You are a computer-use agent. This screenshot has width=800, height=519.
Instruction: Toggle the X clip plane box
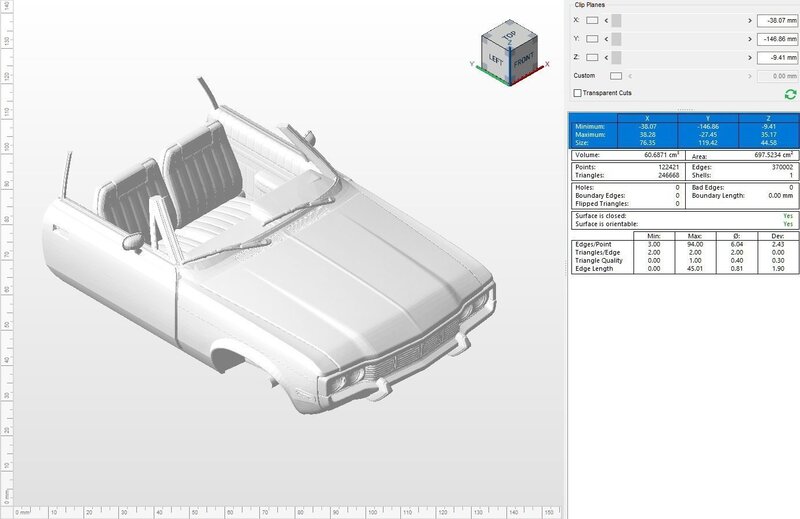click(x=593, y=20)
